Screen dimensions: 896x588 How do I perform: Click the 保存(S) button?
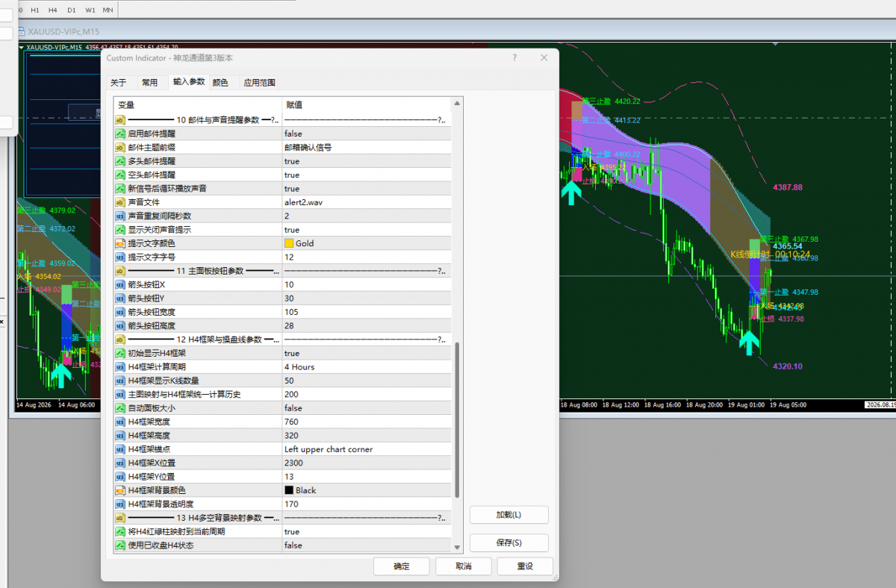click(508, 542)
